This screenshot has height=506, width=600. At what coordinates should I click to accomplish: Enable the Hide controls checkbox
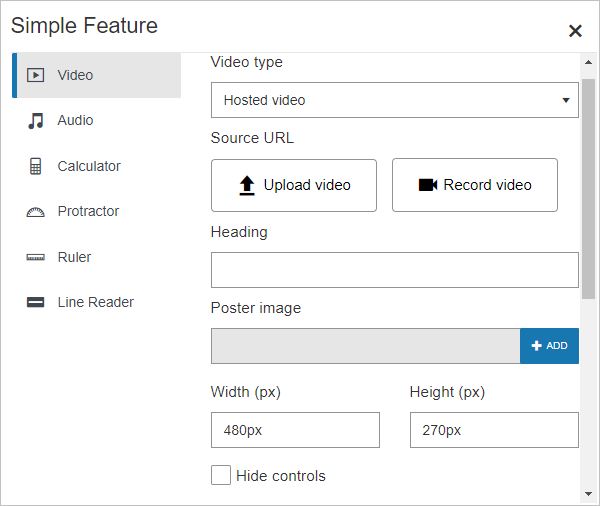[x=221, y=475]
